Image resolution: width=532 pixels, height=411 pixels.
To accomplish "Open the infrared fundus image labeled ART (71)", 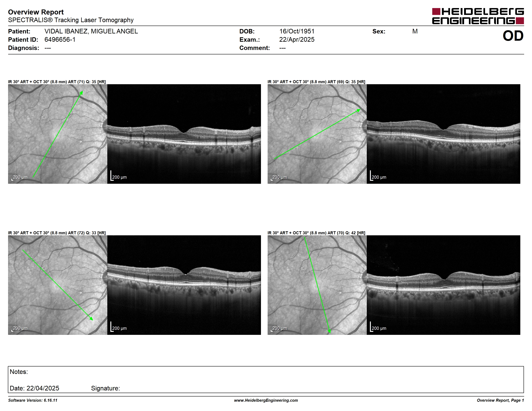I will pyautogui.click(x=57, y=134).
